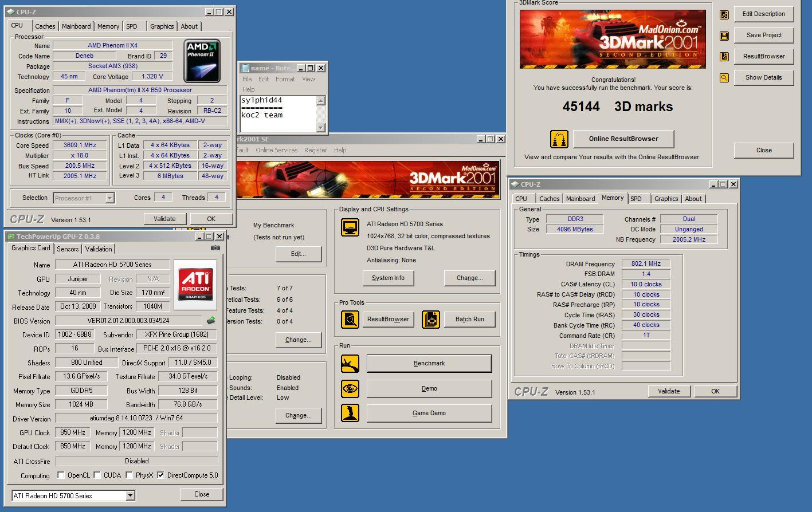The height and width of the screenshot is (512, 812).
Task: Click the Online ResultBrowser podium icon
Action: pyautogui.click(x=559, y=139)
